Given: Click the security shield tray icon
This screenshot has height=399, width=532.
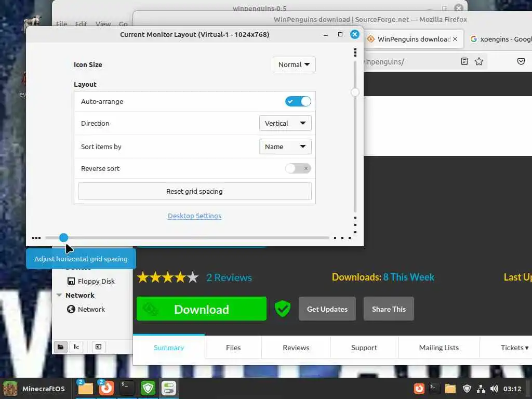Looking at the screenshot, I should coord(467,389).
